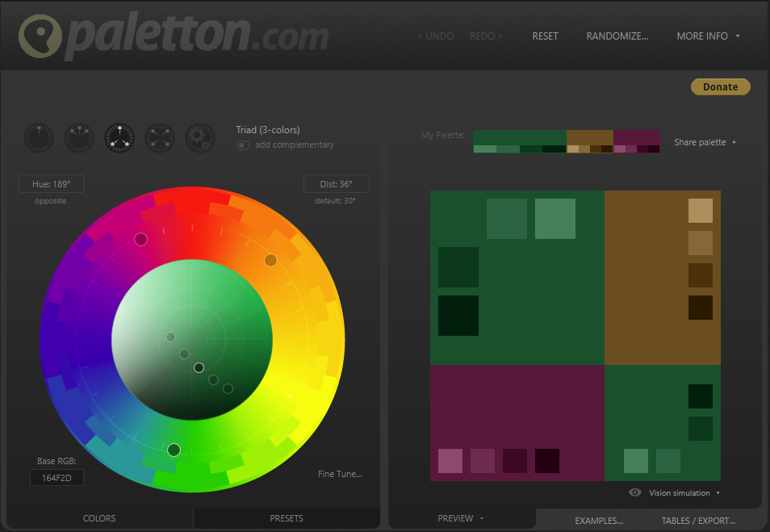The image size is (770, 532).
Task: Switch to the Tetrad scheme icon
Action: pos(160,137)
